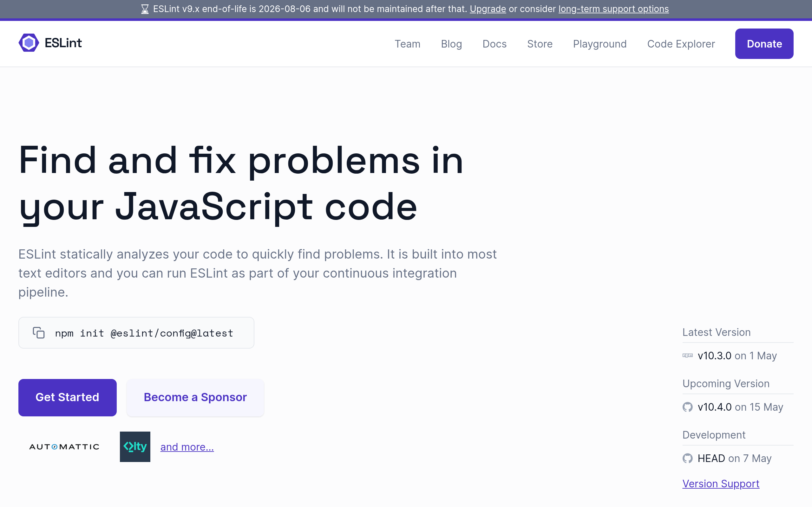Open the Docs navigation link
This screenshot has height=507, width=812.
pyautogui.click(x=494, y=44)
